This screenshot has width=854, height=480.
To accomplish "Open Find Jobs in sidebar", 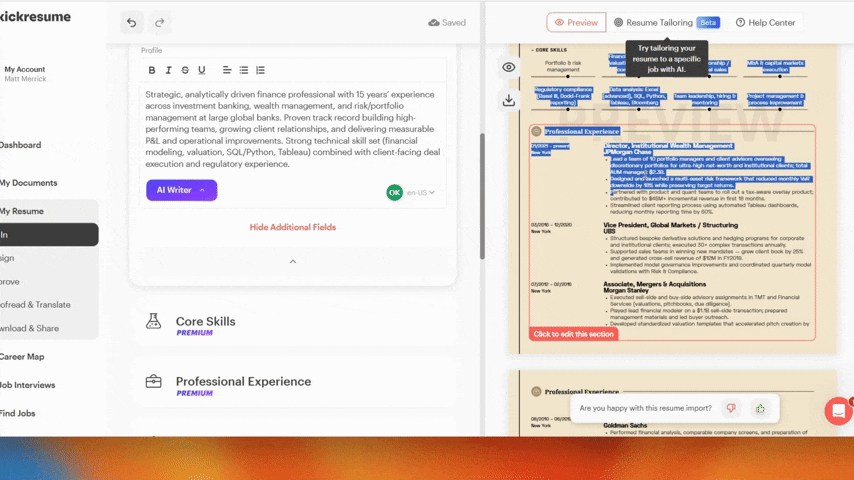I will coord(17,413).
